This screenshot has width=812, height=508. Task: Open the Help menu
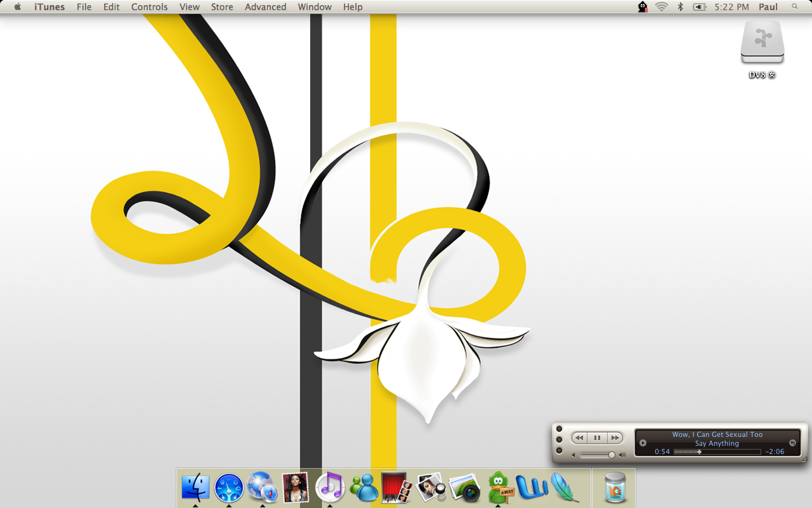353,7
